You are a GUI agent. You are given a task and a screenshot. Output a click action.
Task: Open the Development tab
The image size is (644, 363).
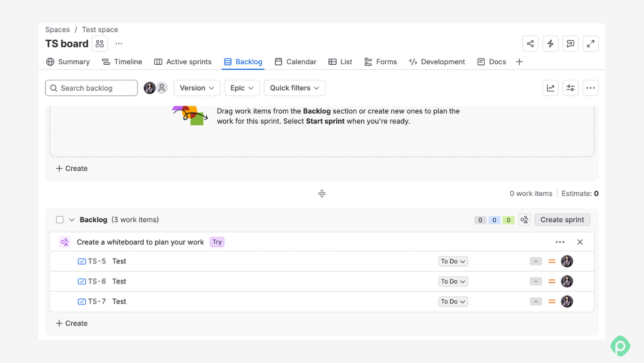tap(437, 62)
